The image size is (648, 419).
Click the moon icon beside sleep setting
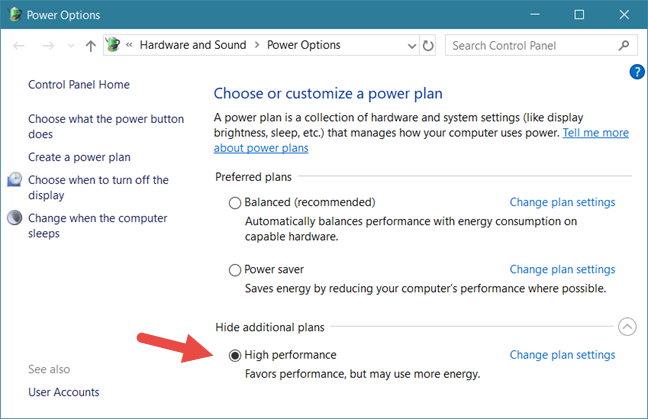coord(15,217)
